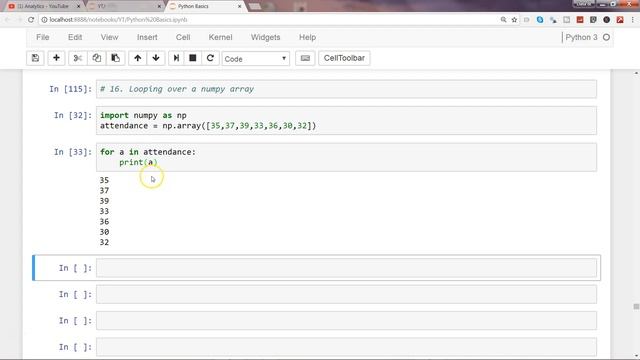Click output value 39
This screenshot has width=640, height=360.
pos(104,201)
